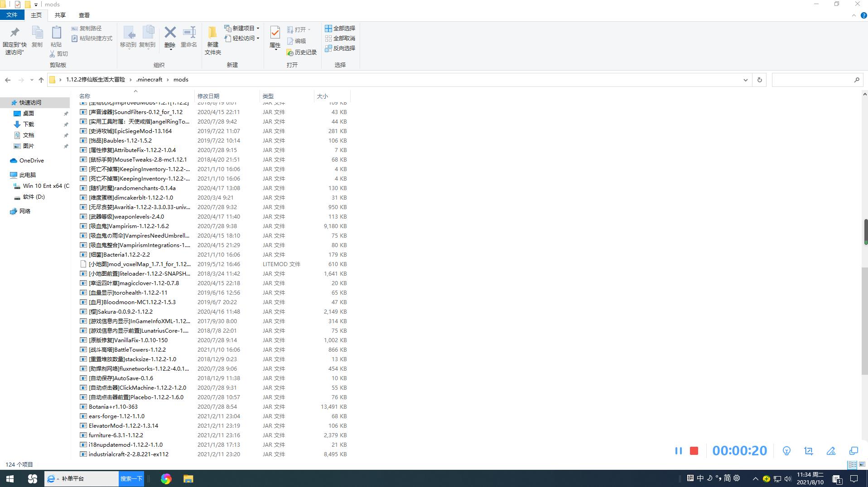Select OneDrive in navigation pane

tap(31, 160)
